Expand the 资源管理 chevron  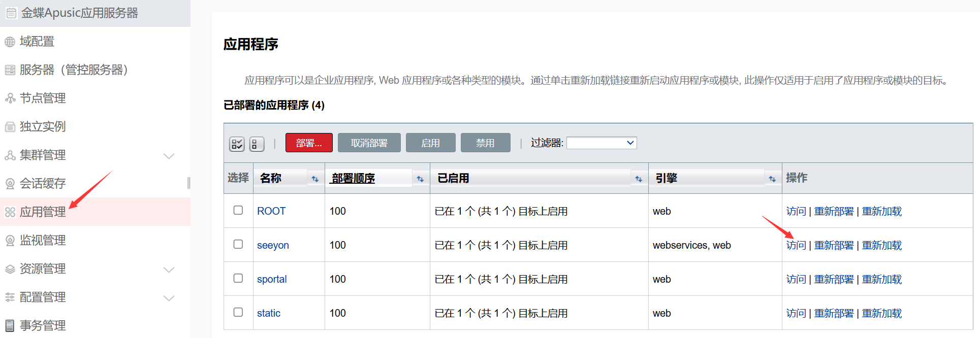click(169, 269)
